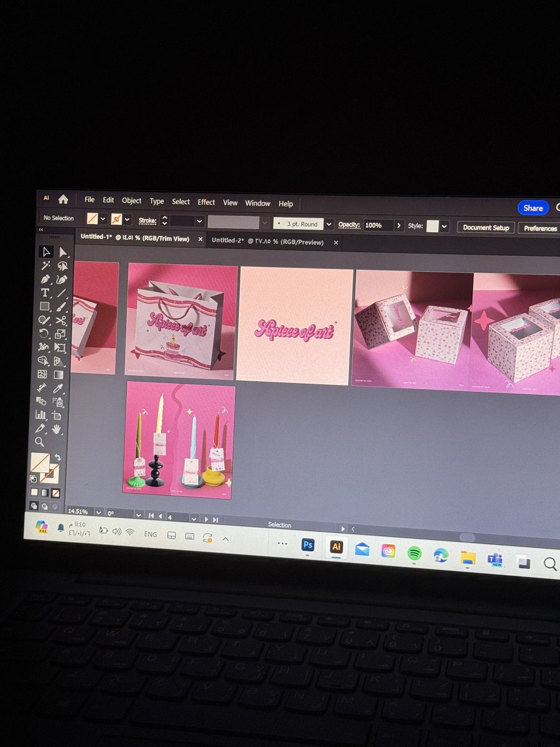Select the Free Transform tool
The width and height of the screenshot is (560, 747).
pos(61,347)
